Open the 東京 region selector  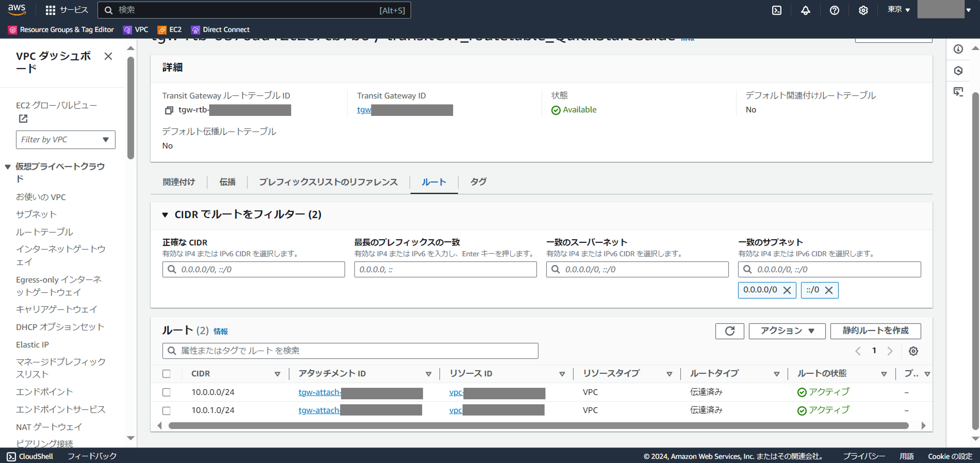(898, 9)
